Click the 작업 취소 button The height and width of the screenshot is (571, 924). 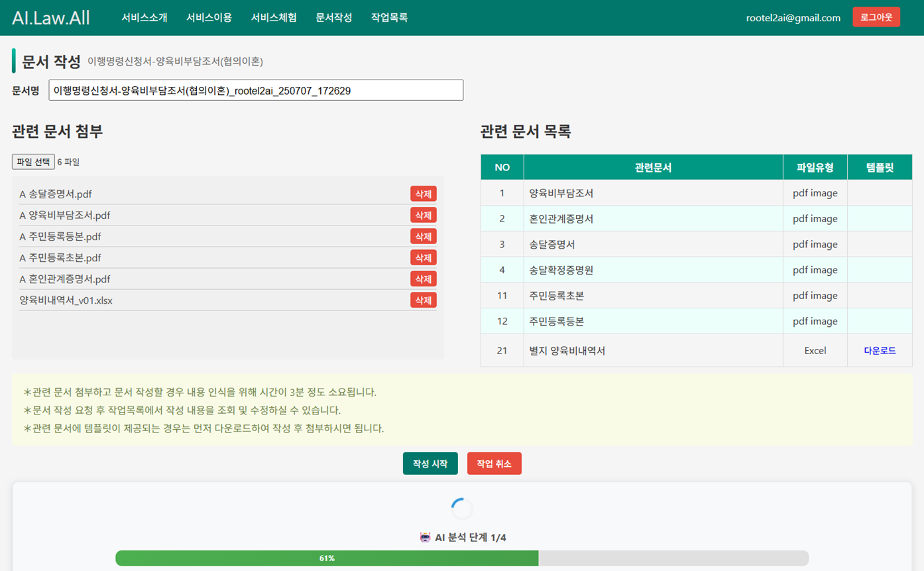point(494,464)
